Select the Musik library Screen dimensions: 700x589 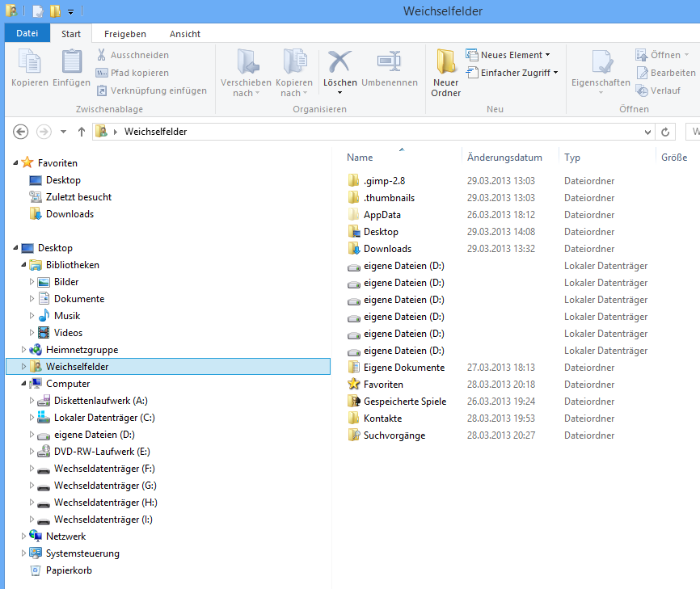click(x=67, y=315)
